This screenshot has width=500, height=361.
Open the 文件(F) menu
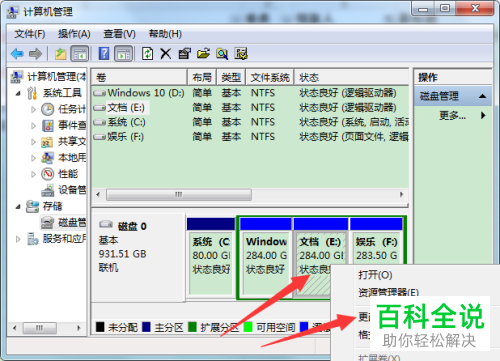coord(30,34)
